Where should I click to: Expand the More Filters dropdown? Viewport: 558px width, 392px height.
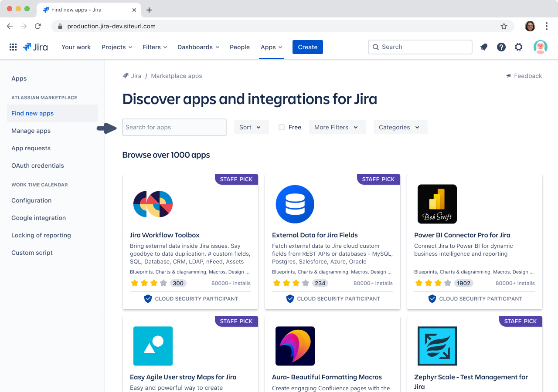coord(337,127)
